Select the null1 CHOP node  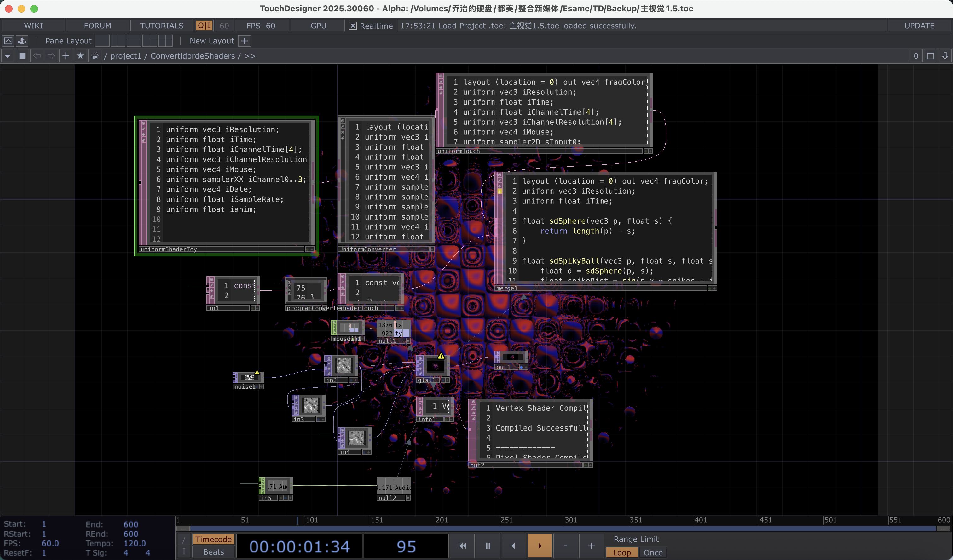(x=393, y=331)
